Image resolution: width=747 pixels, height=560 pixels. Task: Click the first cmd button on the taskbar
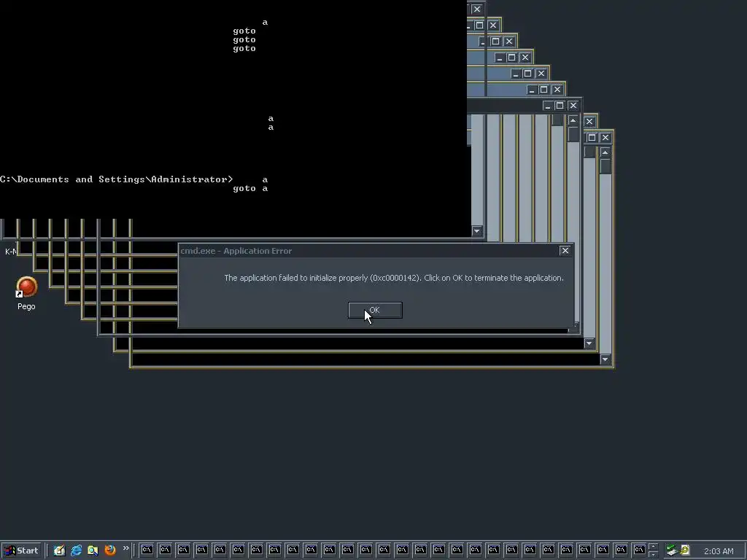147,550
